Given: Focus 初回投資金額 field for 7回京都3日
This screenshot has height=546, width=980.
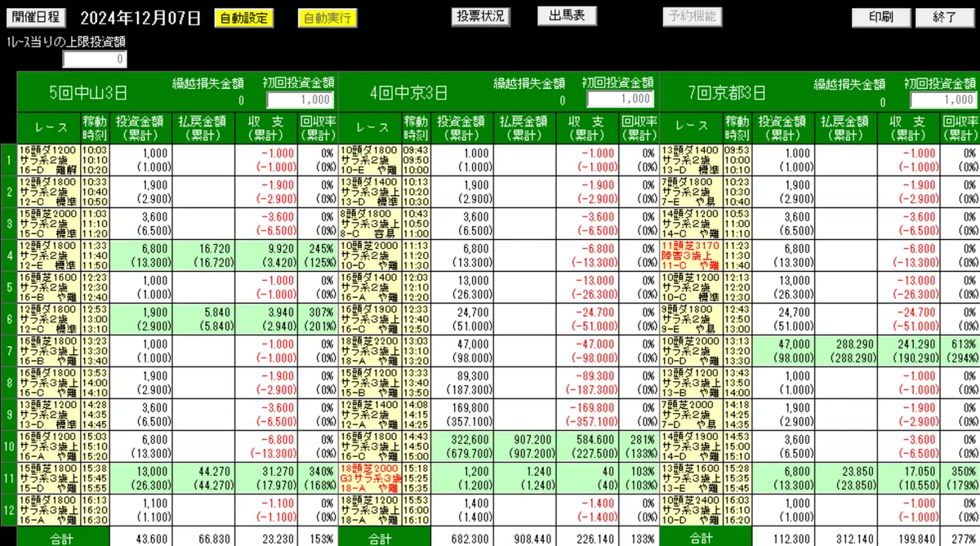Looking at the screenshot, I should pos(943,100).
